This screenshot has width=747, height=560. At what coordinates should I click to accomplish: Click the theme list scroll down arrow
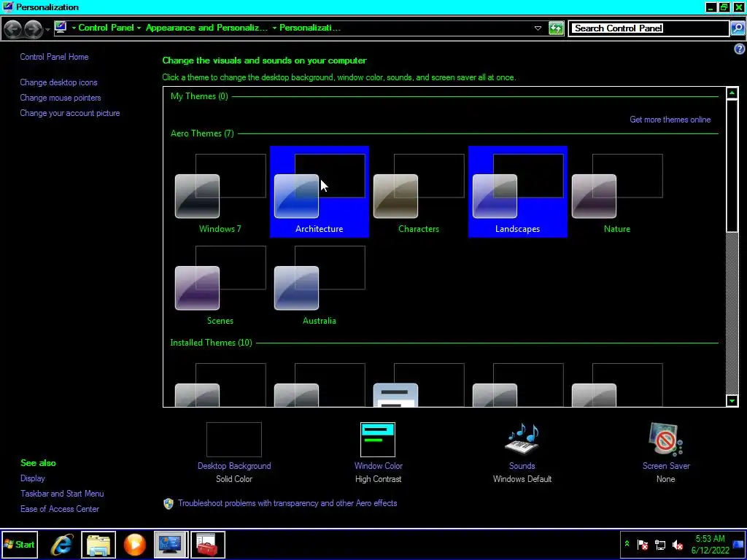click(732, 400)
